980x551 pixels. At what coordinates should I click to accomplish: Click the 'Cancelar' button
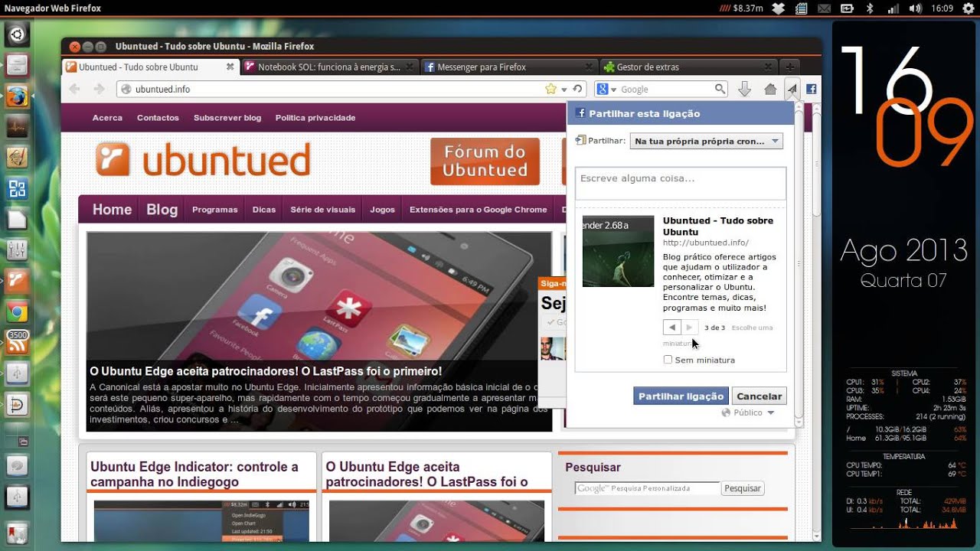pos(759,396)
